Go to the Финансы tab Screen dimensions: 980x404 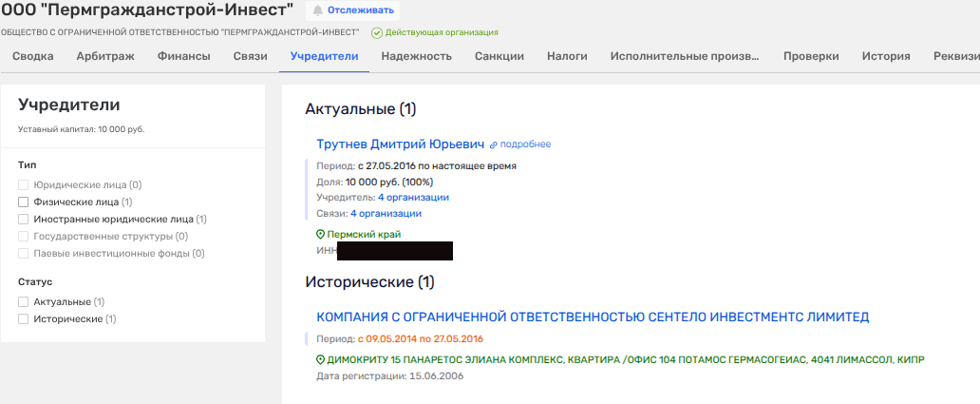pos(183,56)
